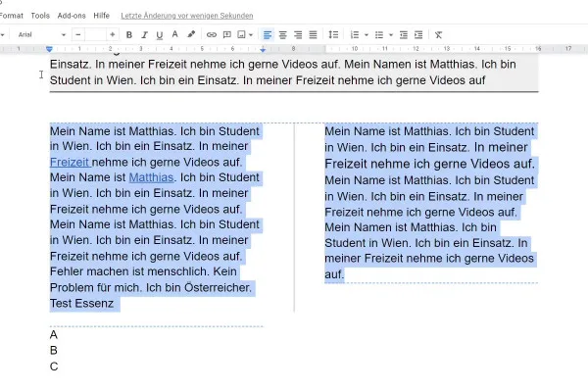
Task: Decrease the font size with minus
Action: (78, 35)
